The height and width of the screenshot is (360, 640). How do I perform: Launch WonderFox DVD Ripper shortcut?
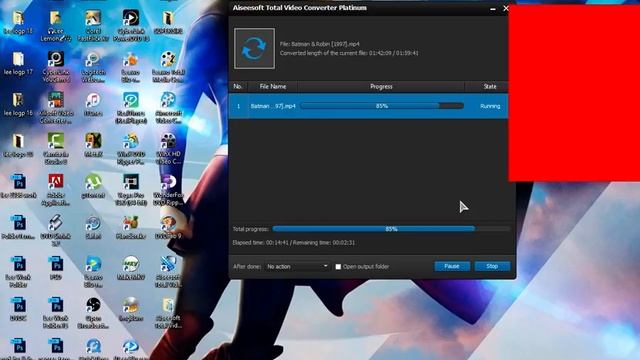coord(168,190)
